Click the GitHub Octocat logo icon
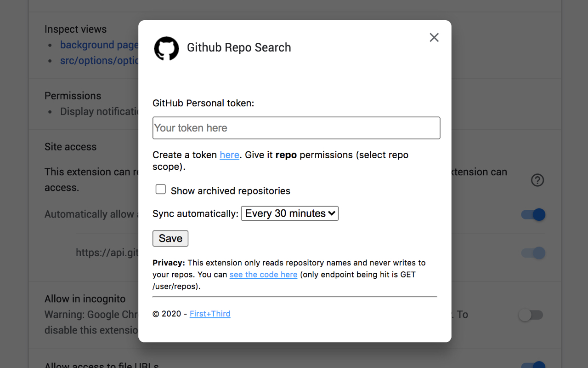This screenshot has width=588, height=368. [166, 48]
